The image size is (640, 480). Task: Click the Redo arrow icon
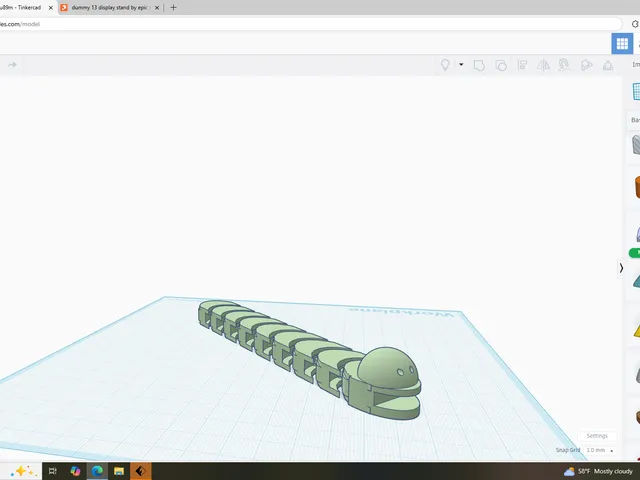[x=12, y=64]
